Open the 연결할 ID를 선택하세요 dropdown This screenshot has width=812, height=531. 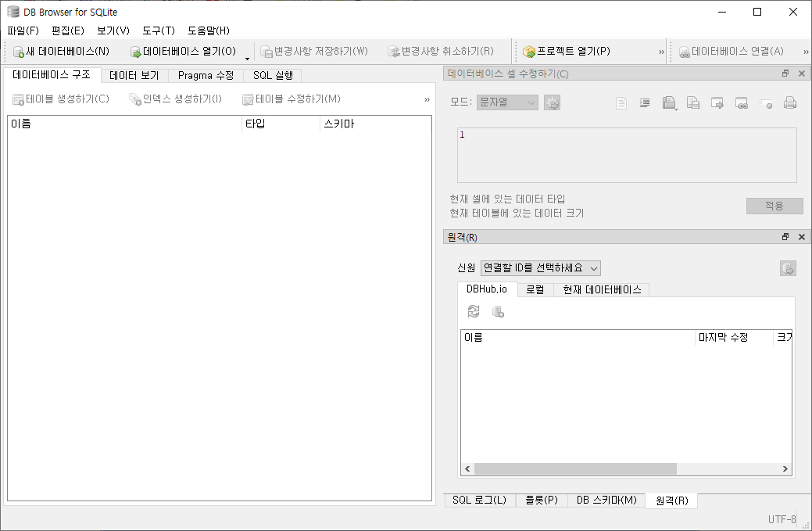[x=541, y=267]
